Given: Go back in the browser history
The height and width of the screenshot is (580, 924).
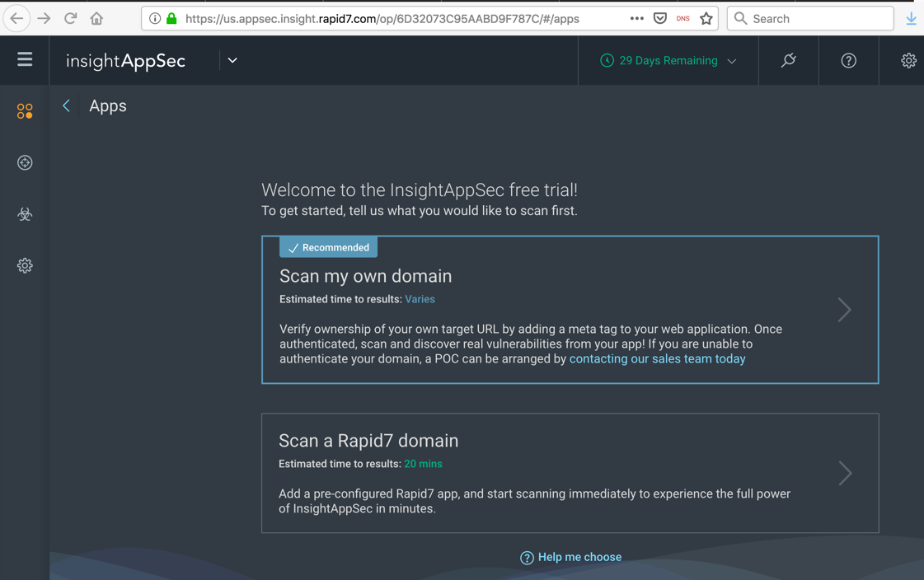Looking at the screenshot, I should click(16, 19).
